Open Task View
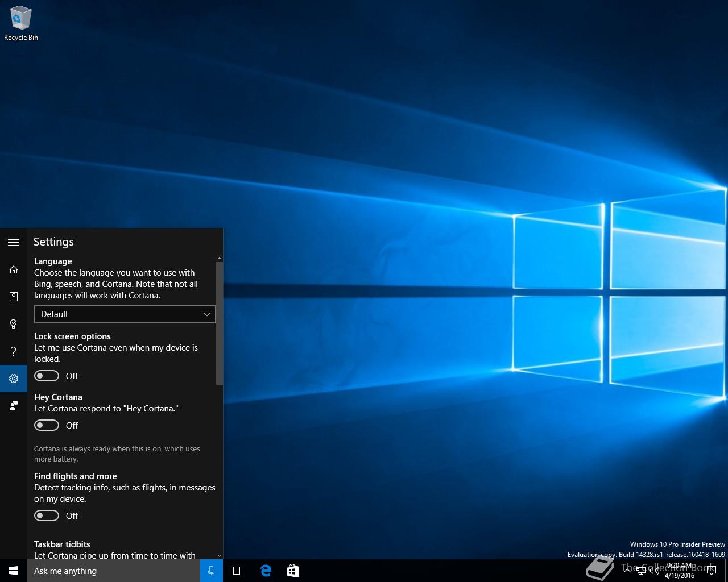 (237, 571)
